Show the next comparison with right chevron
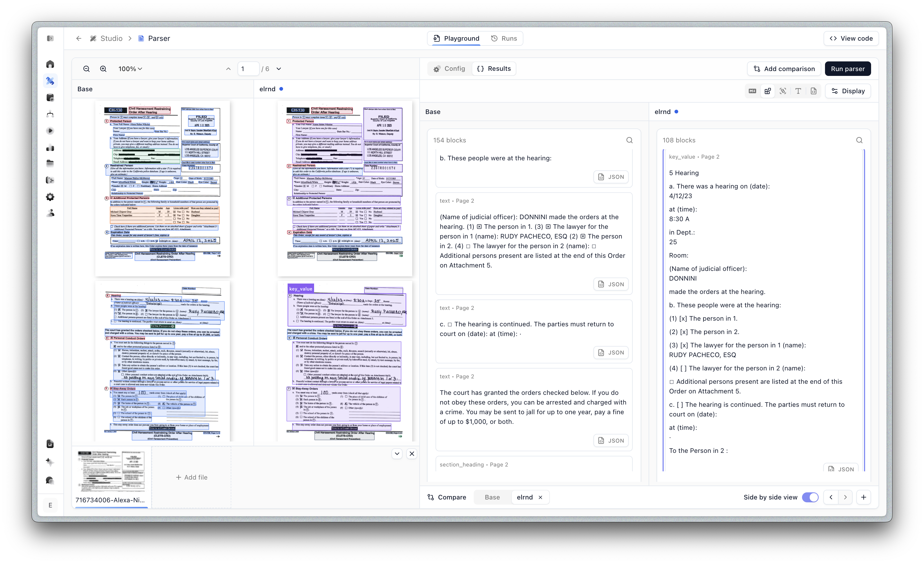 (845, 497)
